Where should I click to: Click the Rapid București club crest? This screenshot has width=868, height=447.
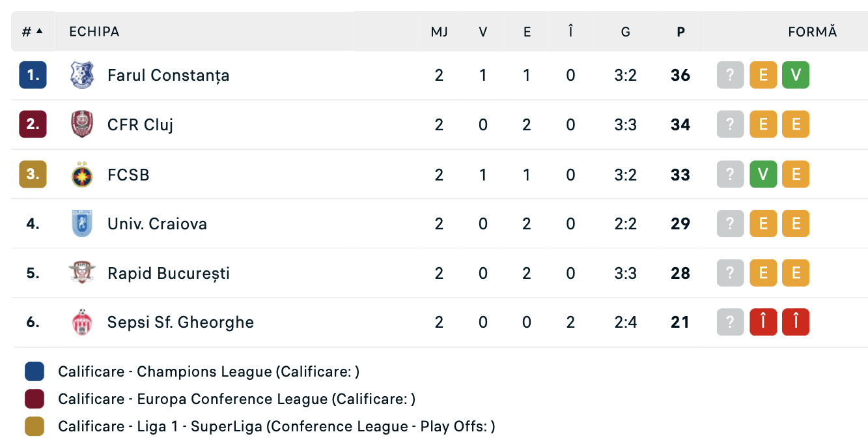82,273
